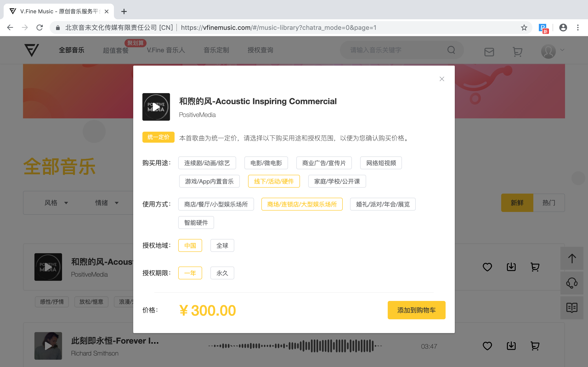This screenshot has width=588, height=367.
Task: Add Forever track to cart icon
Action: tap(535, 346)
